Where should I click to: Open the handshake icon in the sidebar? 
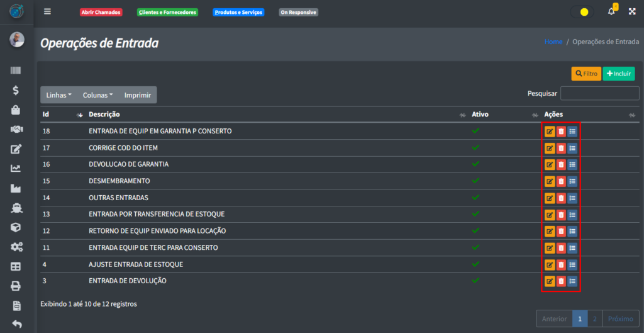tap(16, 129)
